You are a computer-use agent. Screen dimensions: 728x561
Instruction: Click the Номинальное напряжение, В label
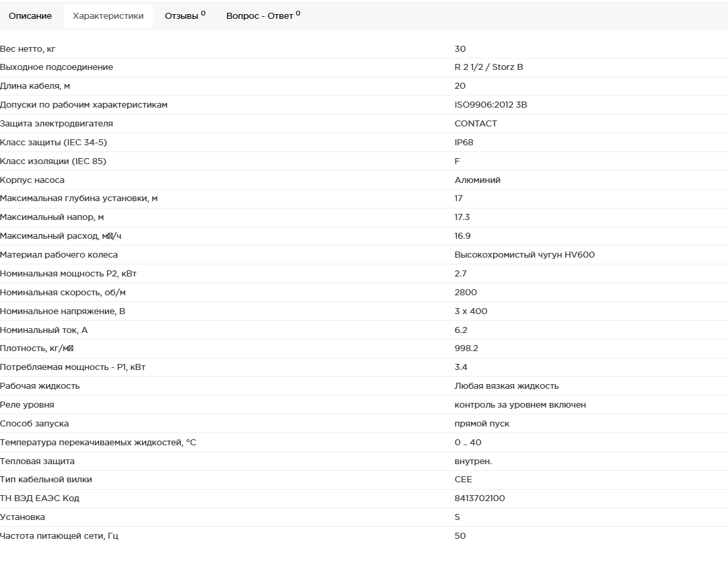pyautogui.click(x=63, y=311)
